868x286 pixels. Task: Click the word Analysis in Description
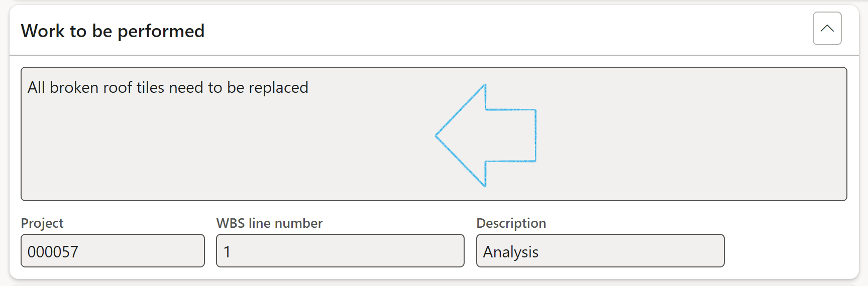pyautogui.click(x=510, y=252)
